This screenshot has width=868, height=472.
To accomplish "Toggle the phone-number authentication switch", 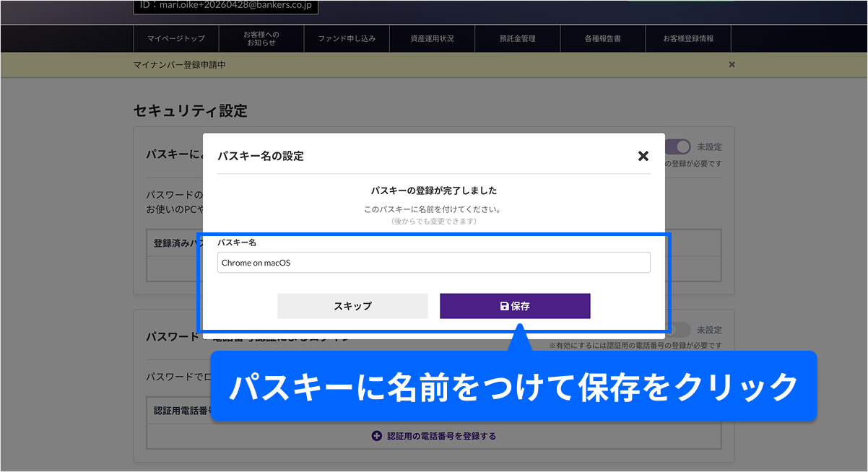I will [678, 329].
